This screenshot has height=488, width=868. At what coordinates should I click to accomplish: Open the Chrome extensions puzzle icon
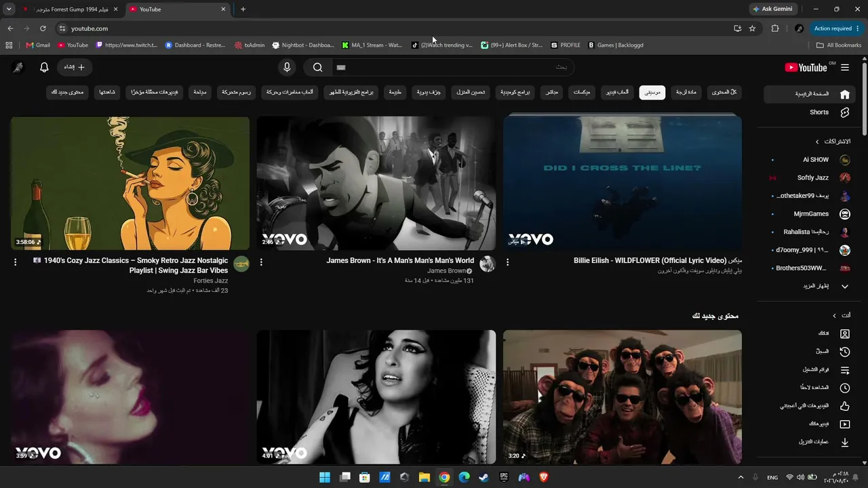pyautogui.click(x=775, y=28)
